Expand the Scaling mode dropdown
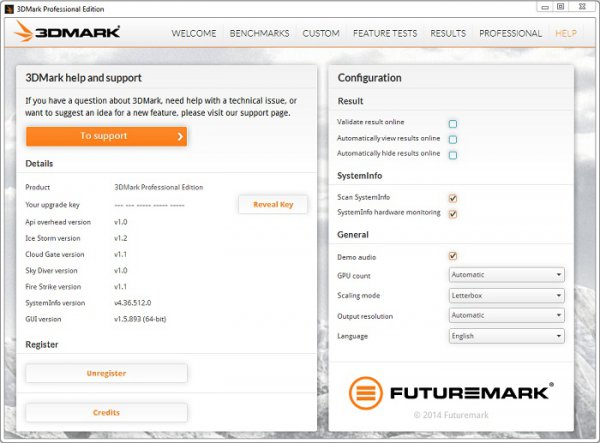 (x=507, y=295)
